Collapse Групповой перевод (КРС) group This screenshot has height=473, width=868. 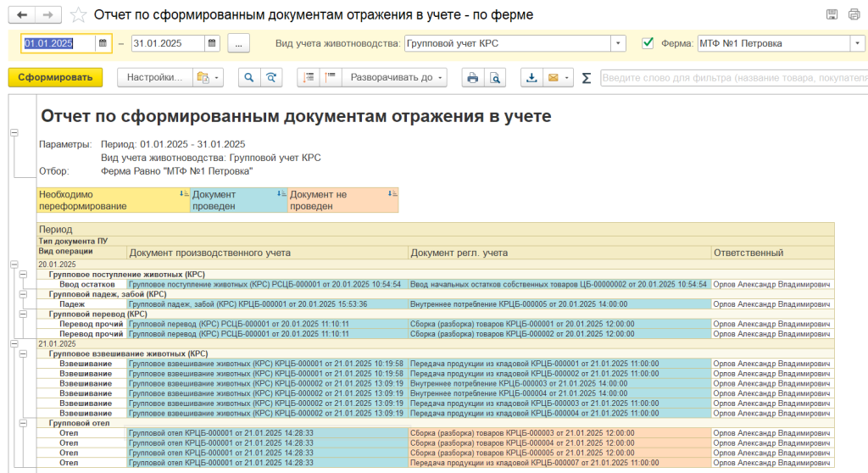click(x=23, y=314)
